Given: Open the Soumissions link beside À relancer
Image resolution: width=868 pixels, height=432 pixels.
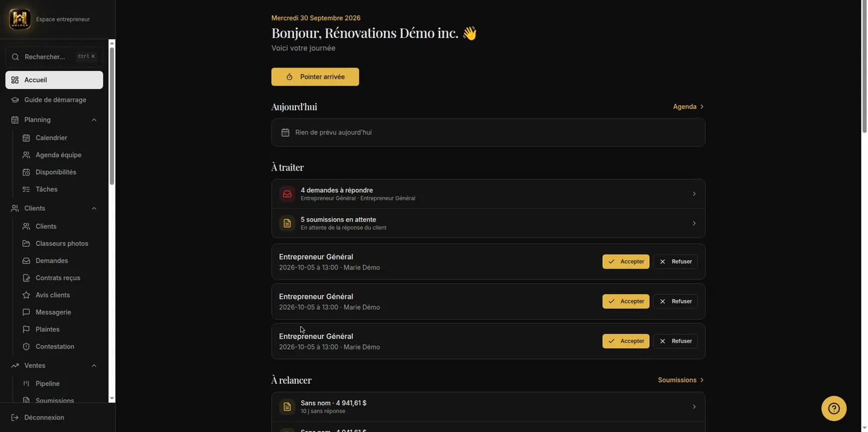Looking at the screenshot, I should [x=682, y=380].
